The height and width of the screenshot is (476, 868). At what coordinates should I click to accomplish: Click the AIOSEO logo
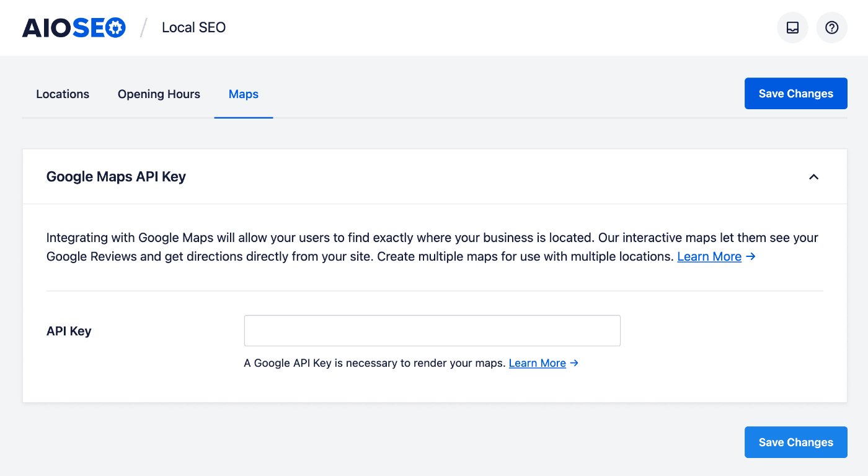coord(74,28)
